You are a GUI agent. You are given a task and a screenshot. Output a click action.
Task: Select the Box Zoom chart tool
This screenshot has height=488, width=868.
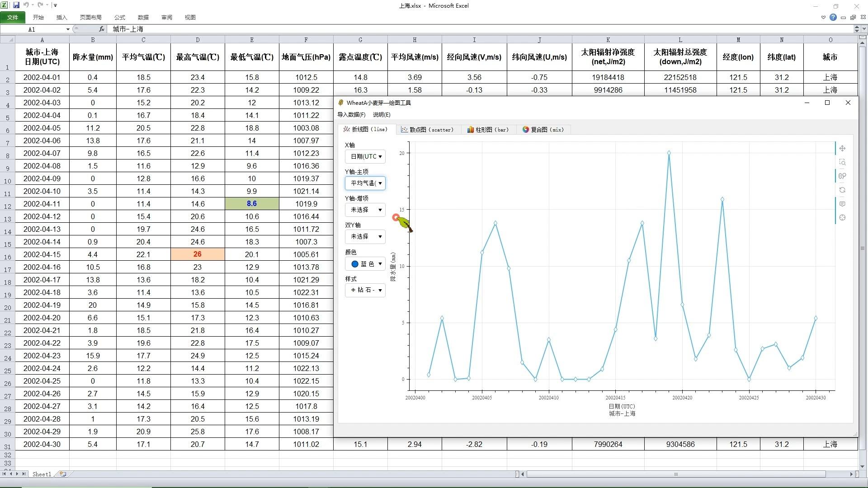[842, 162]
